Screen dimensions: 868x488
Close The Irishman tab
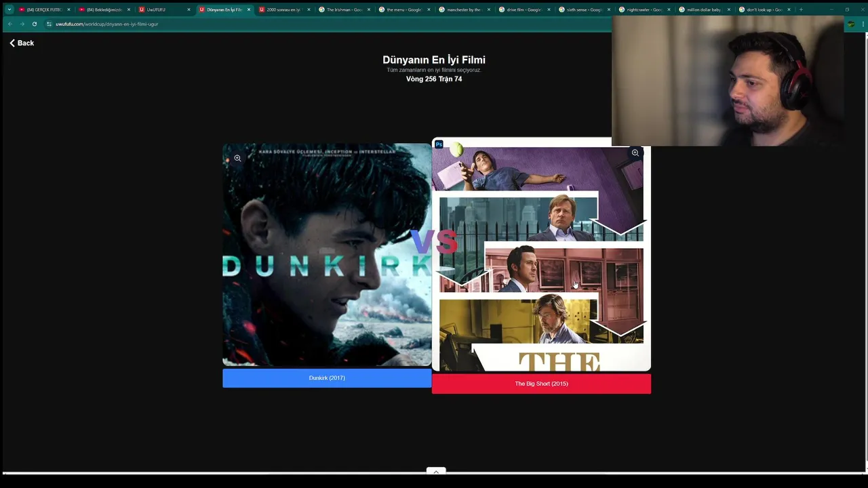tap(369, 9)
